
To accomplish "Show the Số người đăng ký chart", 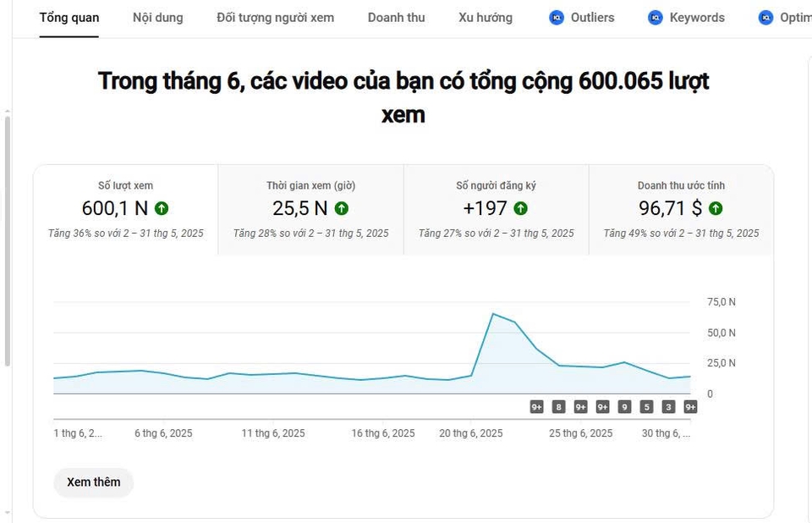I will click(496, 210).
